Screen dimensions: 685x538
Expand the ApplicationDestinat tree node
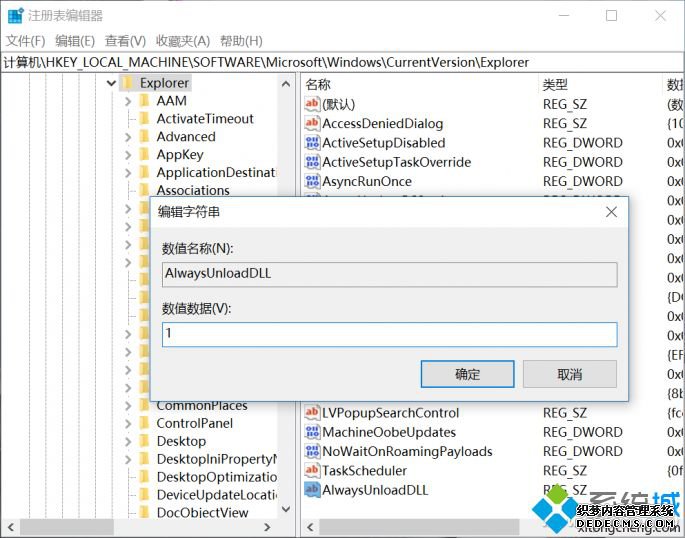128,173
